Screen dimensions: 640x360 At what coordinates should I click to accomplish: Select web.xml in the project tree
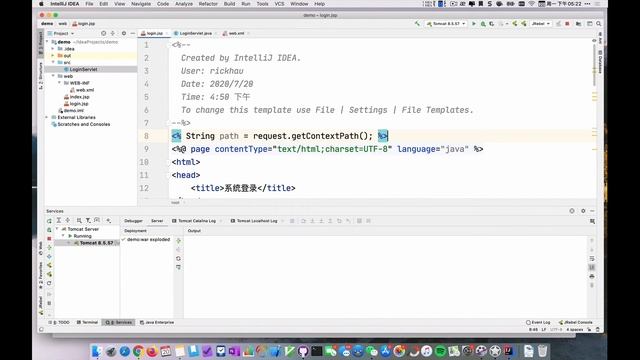point(82,90)
